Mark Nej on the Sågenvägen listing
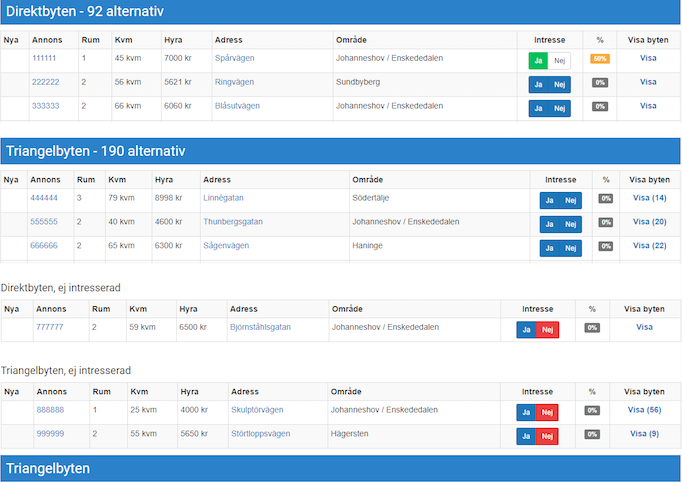682x486 pixels. (x=570, y=248)
